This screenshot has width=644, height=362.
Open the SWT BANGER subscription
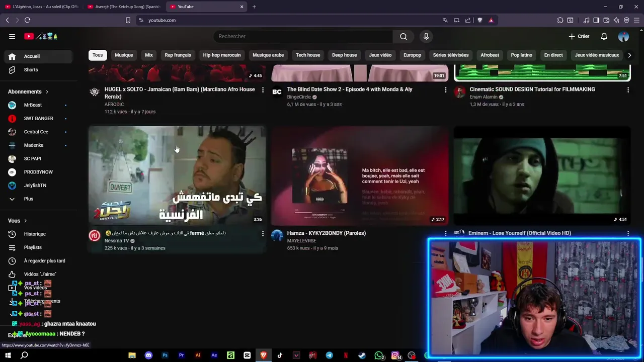38,119
